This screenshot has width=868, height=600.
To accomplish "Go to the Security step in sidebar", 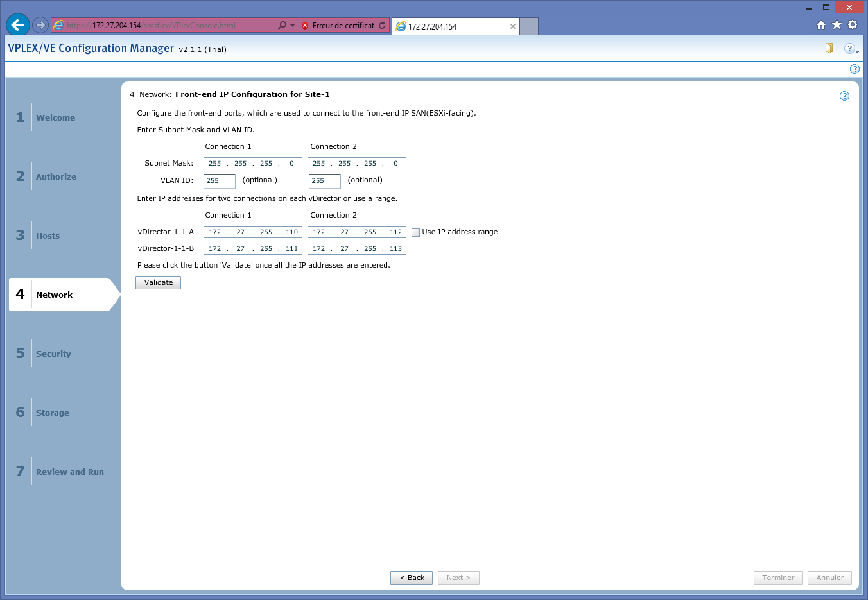I will [x=53, y=354].
